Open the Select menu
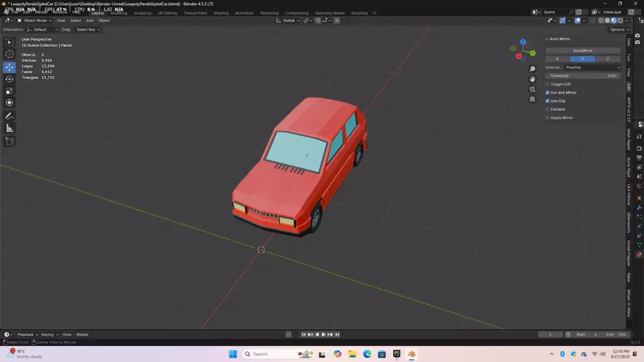The height and width of the screenshot is (362, 644). 76,20
